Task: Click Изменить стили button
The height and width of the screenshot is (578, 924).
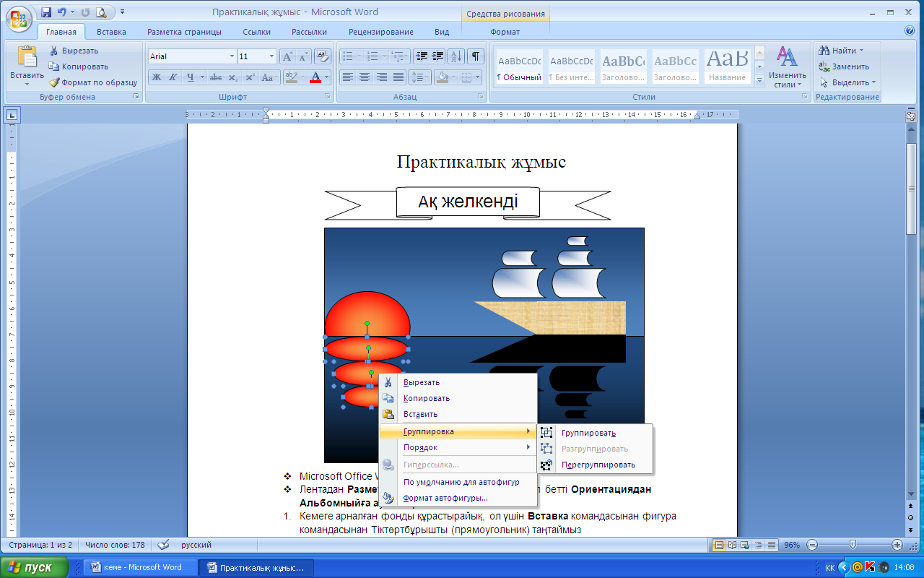Action: click(x=787, y=67)
